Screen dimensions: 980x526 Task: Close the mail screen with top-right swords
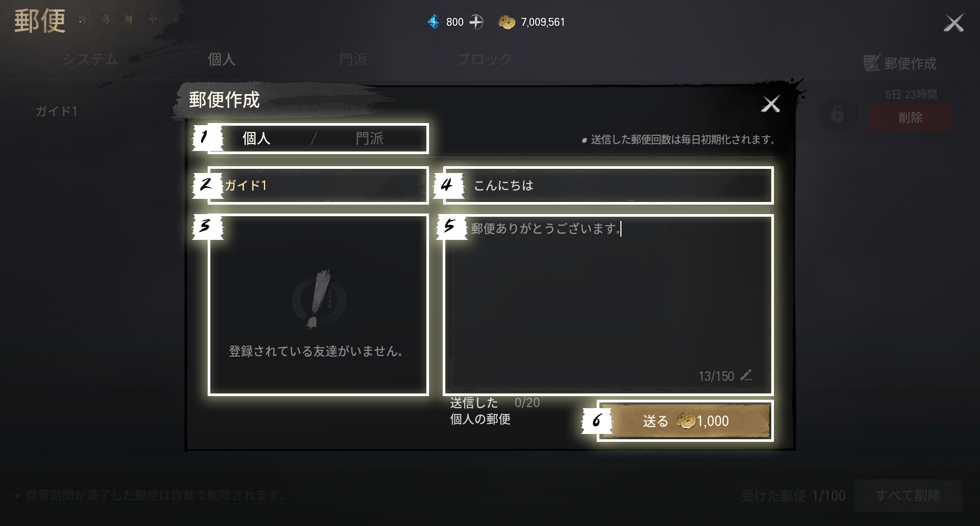[954, 23]
